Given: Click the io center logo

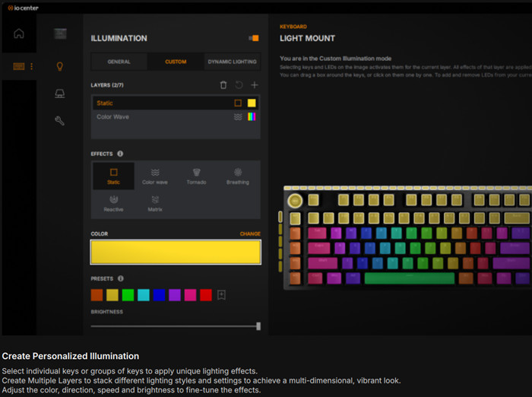Looking at the screenshot, I should point(23,8).
